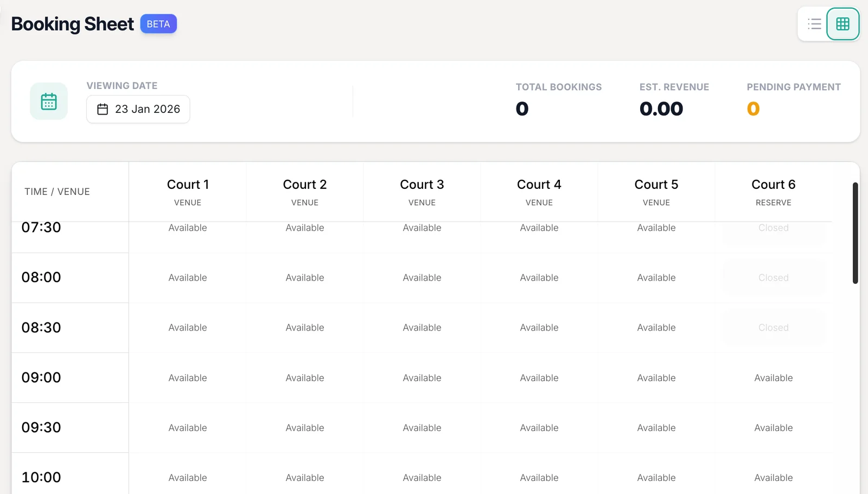The width and height of the screenshot is (868, 494).
Task: Book Court 6 at 10:00
Action: click(774, 478)
